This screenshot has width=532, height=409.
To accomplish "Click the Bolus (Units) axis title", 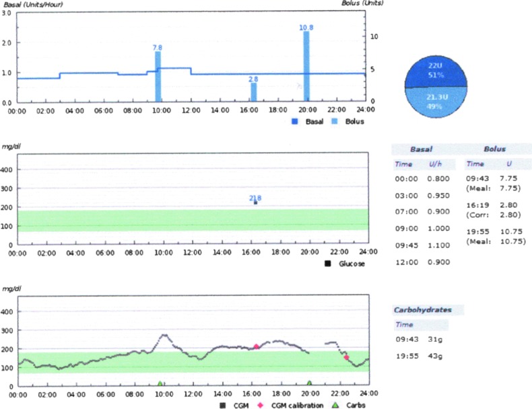I will 362,3.
